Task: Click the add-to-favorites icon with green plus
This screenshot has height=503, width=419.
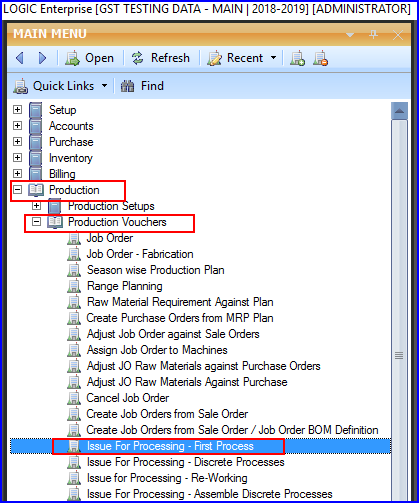Action: pyautogui.click(x=297, y=58)
